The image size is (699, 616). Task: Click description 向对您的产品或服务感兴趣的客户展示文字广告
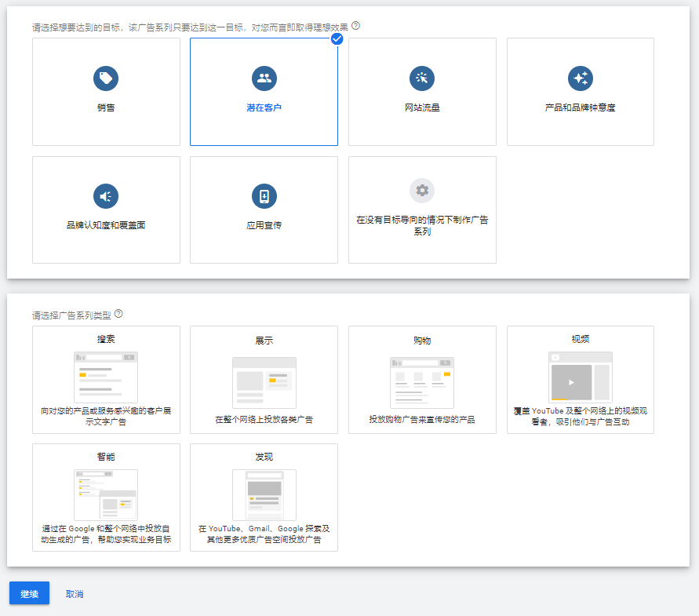click(106, 416)
